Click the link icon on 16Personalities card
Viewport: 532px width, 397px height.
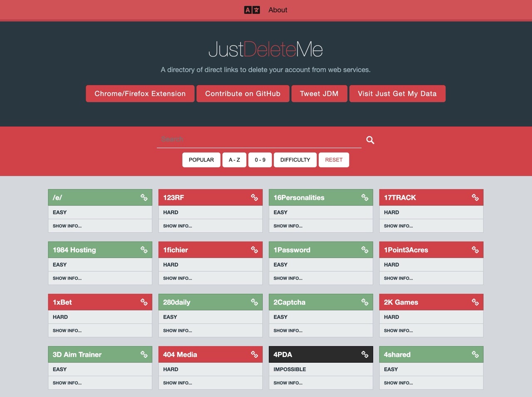point(365,198)
